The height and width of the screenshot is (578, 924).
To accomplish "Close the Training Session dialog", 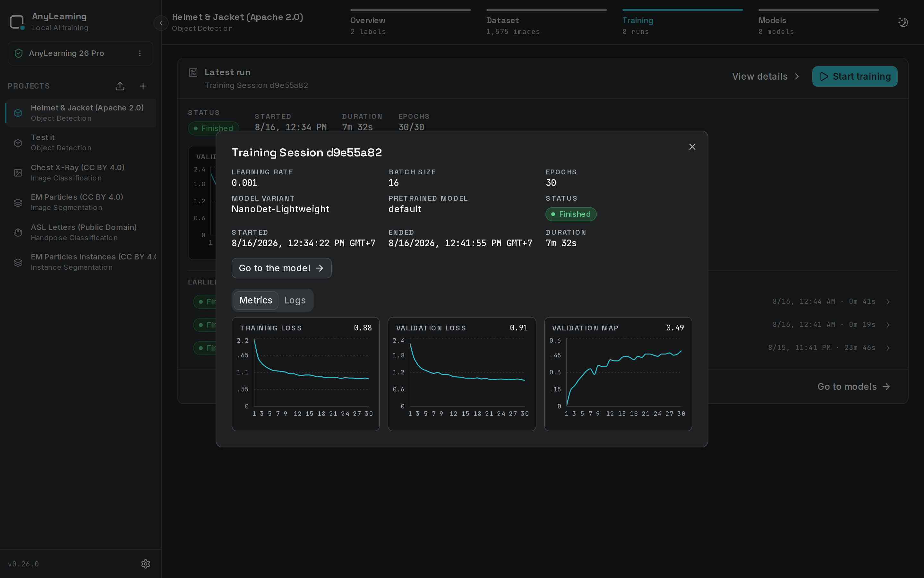I will (692, 147).
